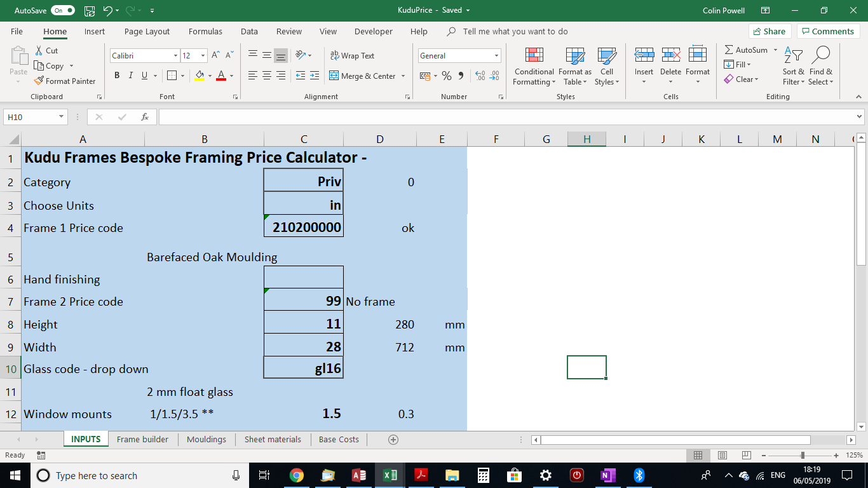Open Borders dropdown arrow
This screenshot has height=488, width=868.
pyautogui.click(x=182, y=76)
